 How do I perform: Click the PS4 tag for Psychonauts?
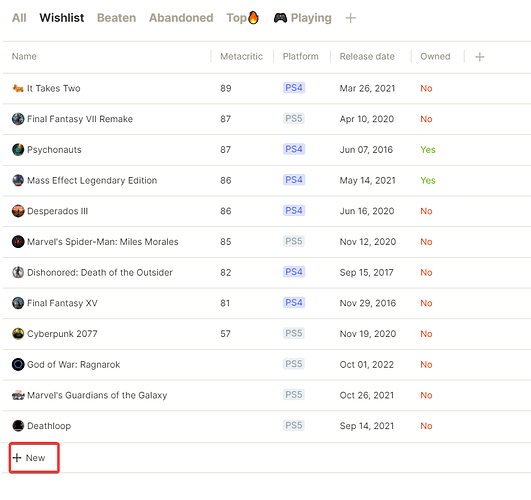pyautogui.click(x=294, y=149)
